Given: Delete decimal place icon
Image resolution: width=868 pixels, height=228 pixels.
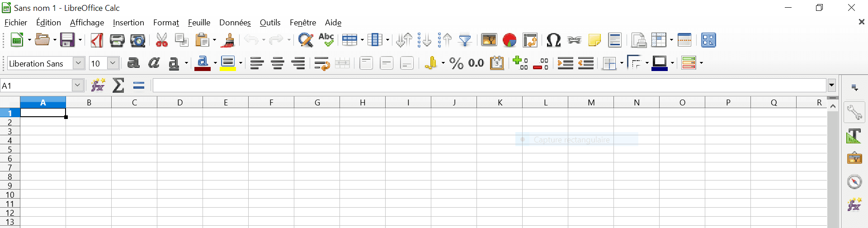Looking at the screenshot, I should click(x=541, y=63).
